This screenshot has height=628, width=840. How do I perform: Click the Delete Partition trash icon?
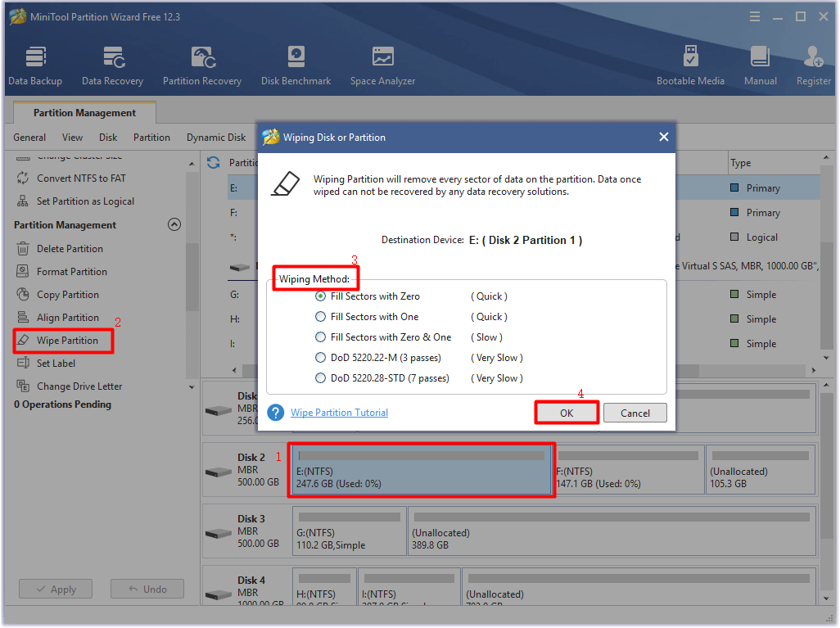click(22, 249)
